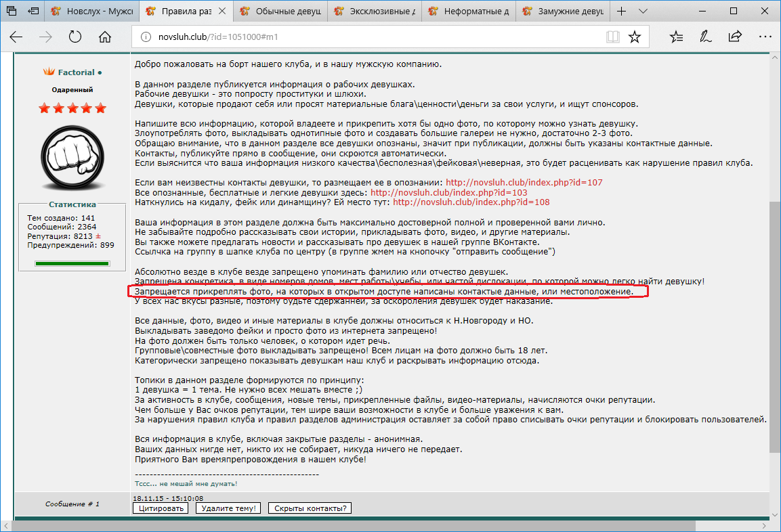Click the Удалите тему! button
Image resolution: width=781 pixels, height=532 pixels.
228,508
